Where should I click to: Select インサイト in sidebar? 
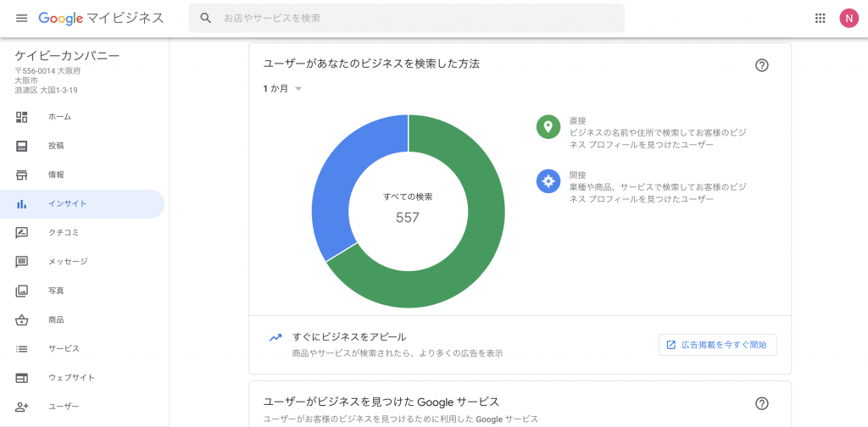pos(82,204)
